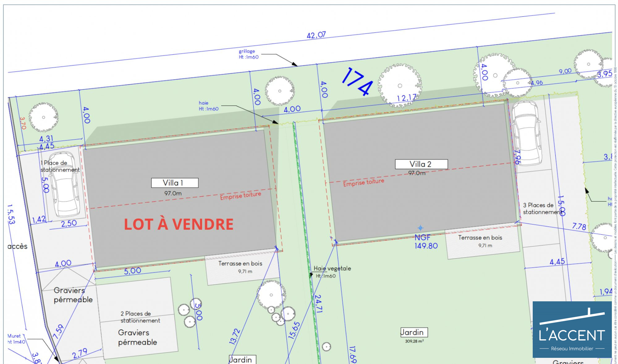Image resolution: width=618 pixels, height=364 pixels.
Task: Click the tree symbol in top-left corner
Action: [x=43, y=117]
